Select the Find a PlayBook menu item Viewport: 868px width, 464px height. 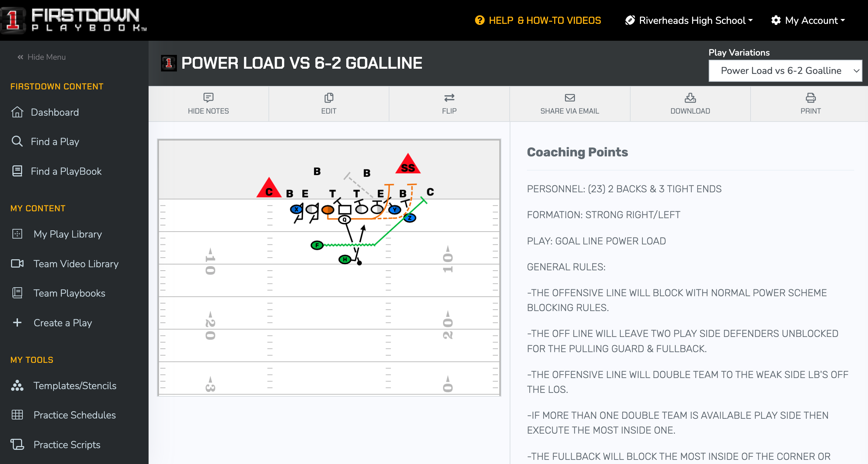pyautogui.click(x=66, y=172)
